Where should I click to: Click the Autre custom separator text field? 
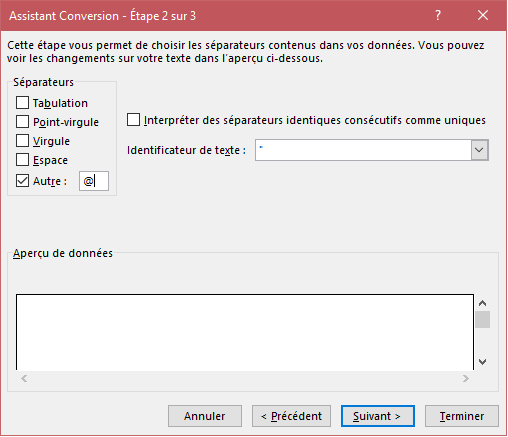[x=94, y=181]
